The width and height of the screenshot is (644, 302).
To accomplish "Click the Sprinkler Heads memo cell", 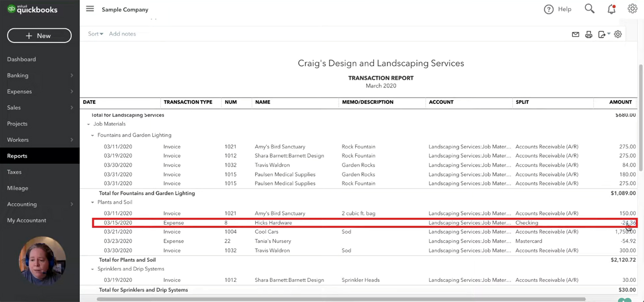I will tap(360, 280).
